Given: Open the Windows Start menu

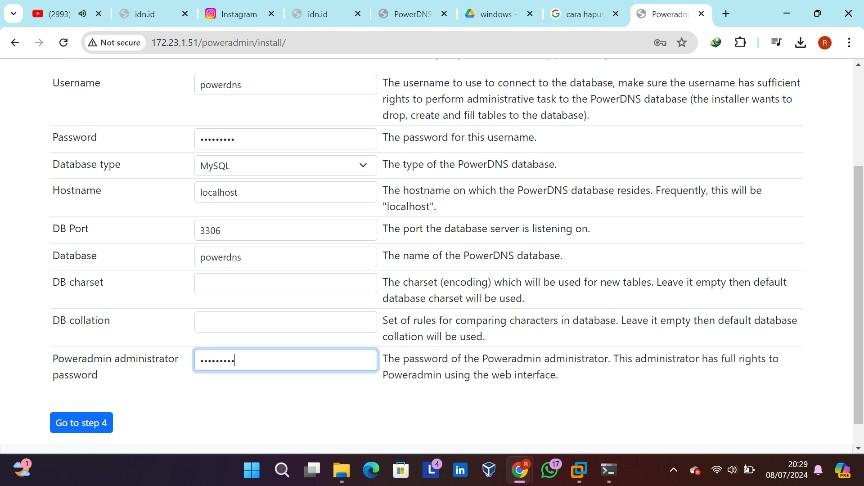Looking at the screenshot, I should click(x=252, y=470).
